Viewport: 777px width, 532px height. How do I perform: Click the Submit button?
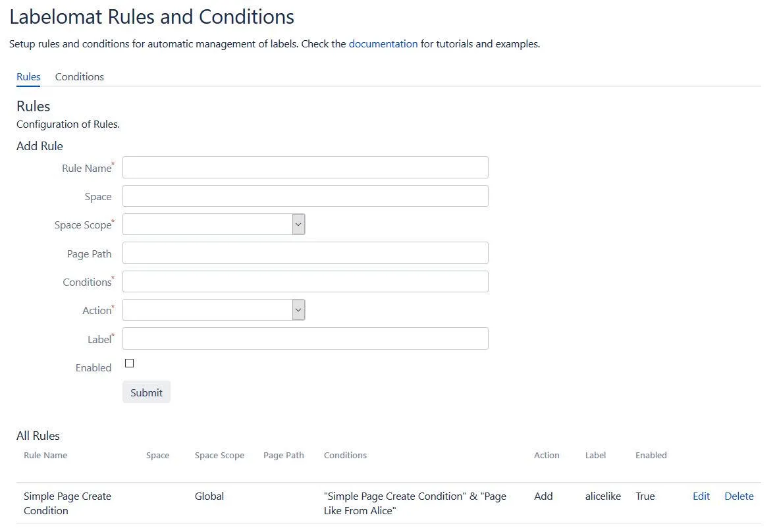146,392
